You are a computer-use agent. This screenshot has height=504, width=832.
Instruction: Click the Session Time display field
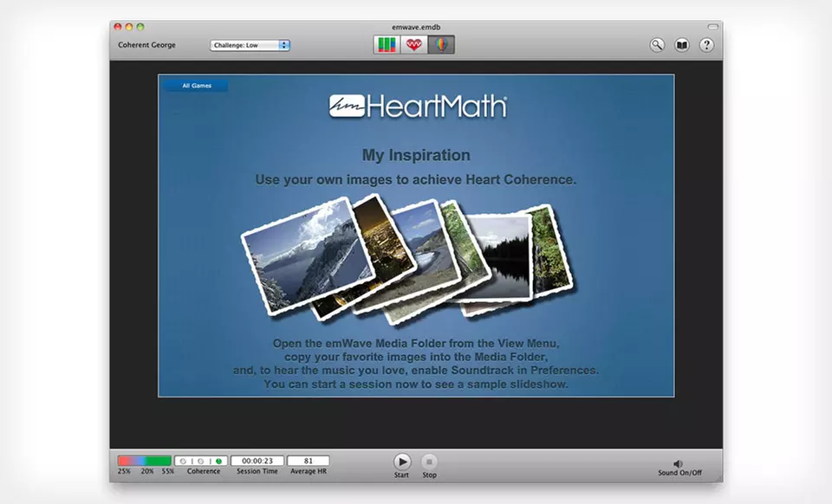coord(257,460)
